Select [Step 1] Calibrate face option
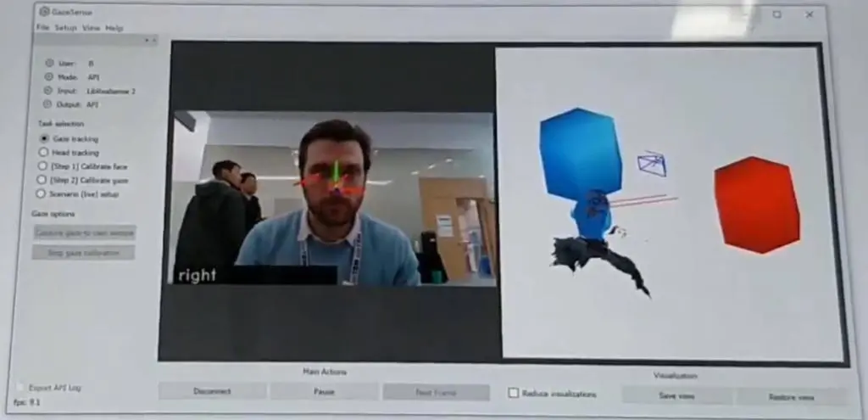Viewport: 868px width, 420px height. 42,166
